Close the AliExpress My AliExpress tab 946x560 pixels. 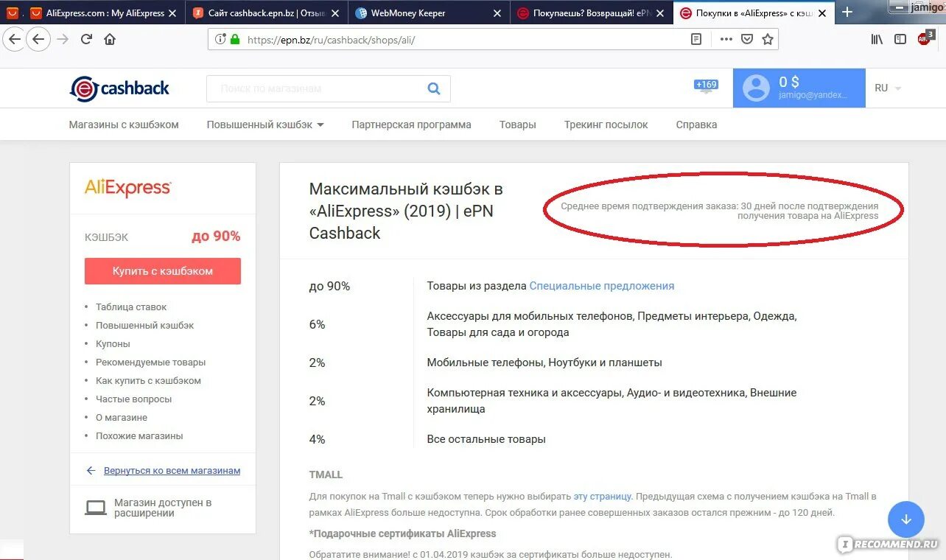coord(172,13)
